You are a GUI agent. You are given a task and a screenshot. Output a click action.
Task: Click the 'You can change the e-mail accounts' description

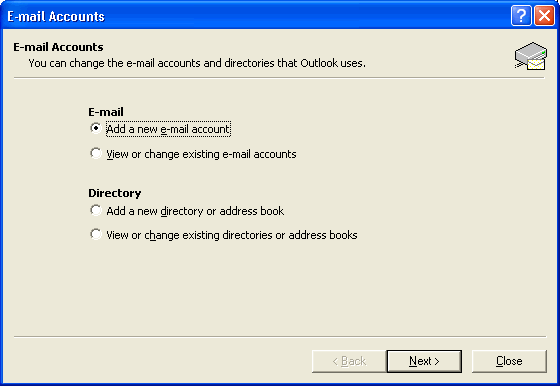(197, 63)
